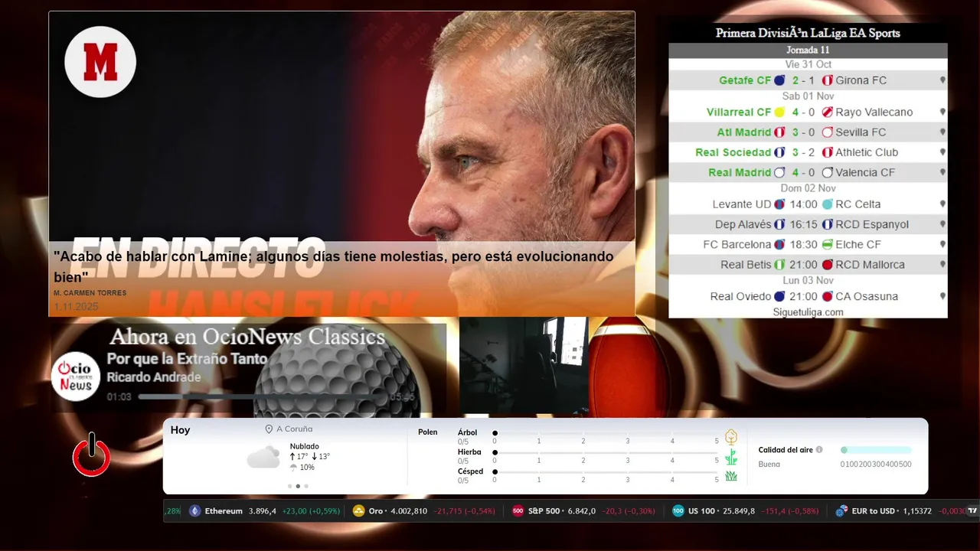Screen dimensions: 980x551
Task: Click the S&P 500 red badge icon
Action: (518, 511)
